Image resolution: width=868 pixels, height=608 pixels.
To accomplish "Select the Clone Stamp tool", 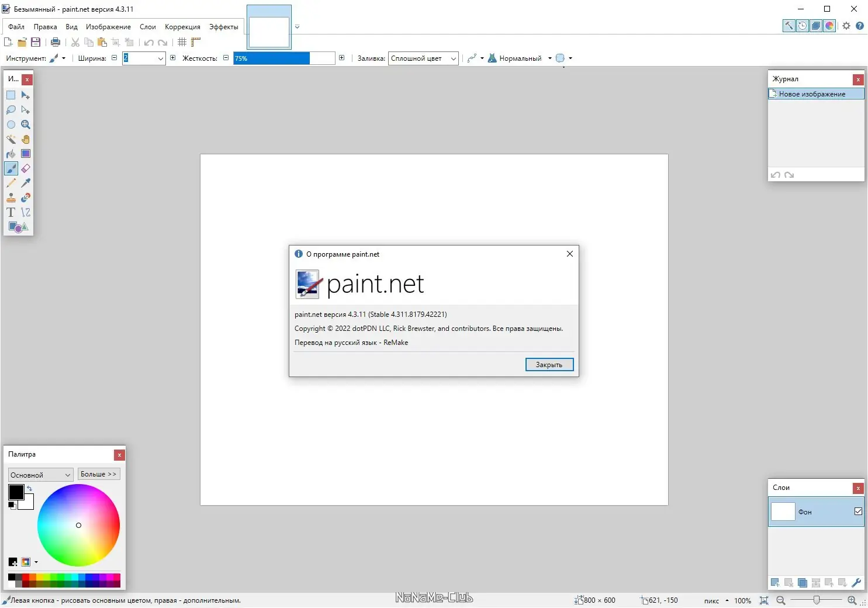I will coord(11,198).
